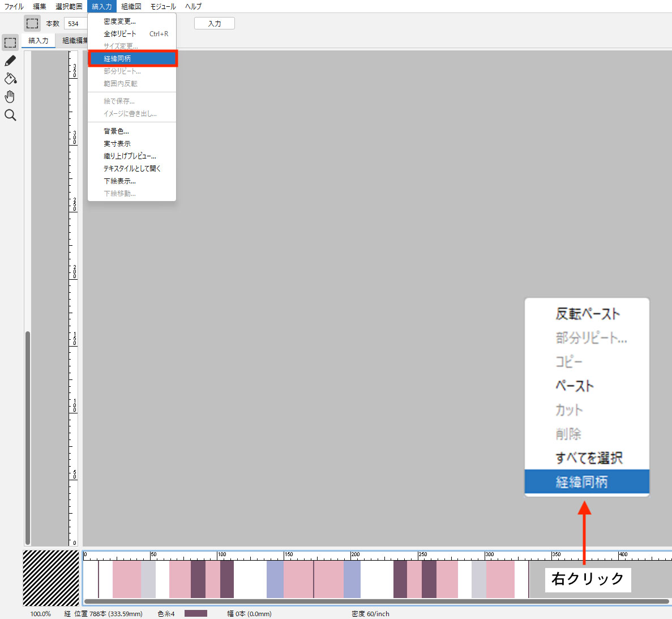
Task: Select すべてを選択 in the context menu
Action: [x=589, y=458]
